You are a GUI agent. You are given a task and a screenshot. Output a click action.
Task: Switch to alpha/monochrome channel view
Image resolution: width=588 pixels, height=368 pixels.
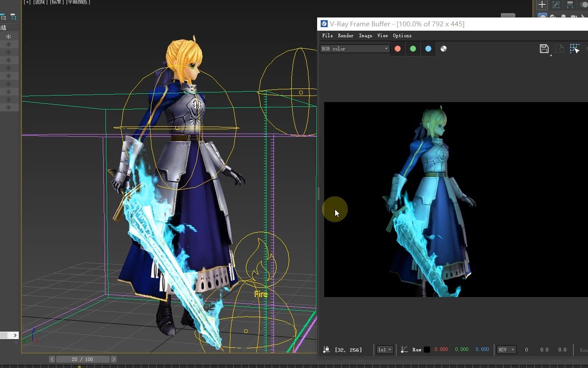(x=444, y=49)
